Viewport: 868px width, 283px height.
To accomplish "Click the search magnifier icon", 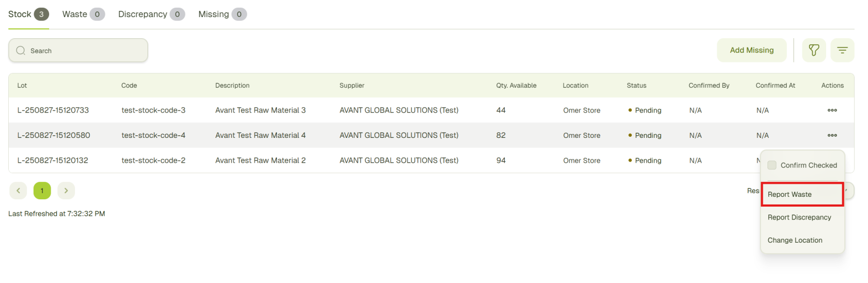I will [21, 51].
